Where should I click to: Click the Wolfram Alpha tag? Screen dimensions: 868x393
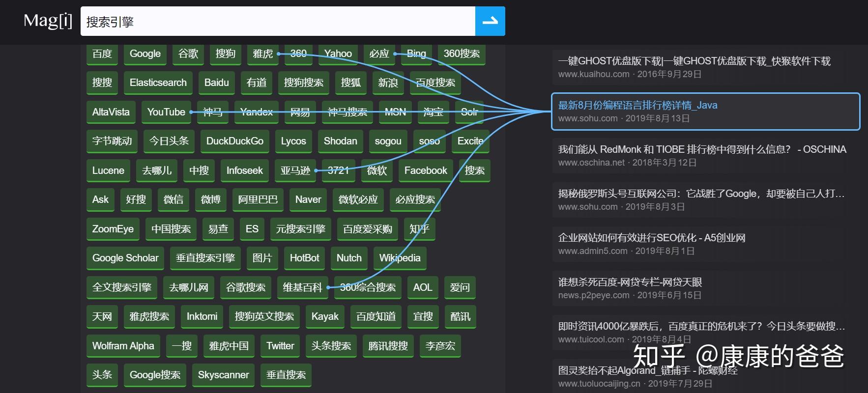click(x=123, y=346)
